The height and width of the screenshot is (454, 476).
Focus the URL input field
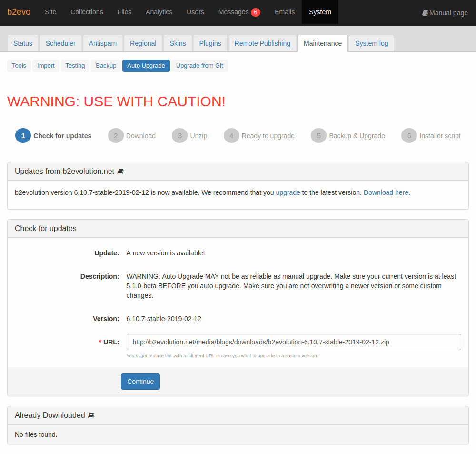(294, 342)
